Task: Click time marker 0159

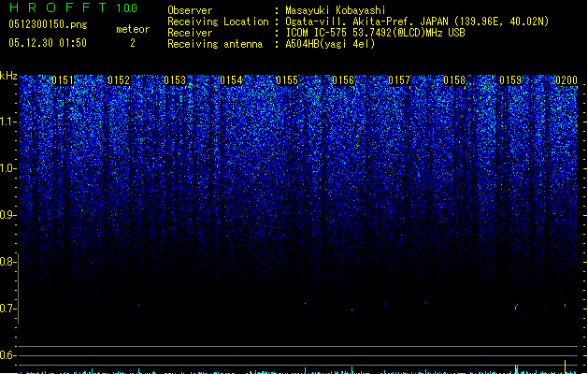Action: tap(510, 79)
